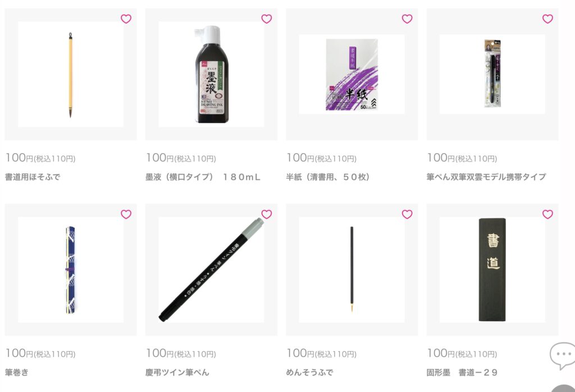This screenshot has height=392, width=575.
Task: View the blue 筆巻き brush roll image
Action: pos(70,270)
